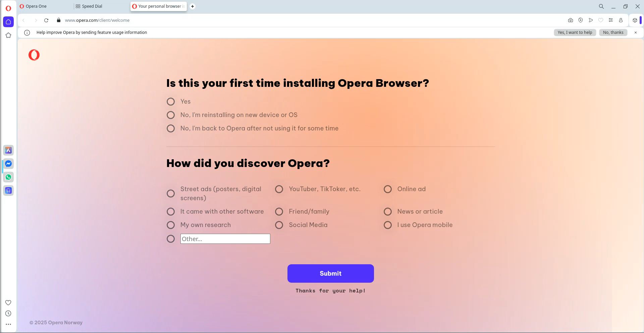644x333 pixels.
Task: Choose the 'Friend/family' radio button
Action: tap(279, 212)
